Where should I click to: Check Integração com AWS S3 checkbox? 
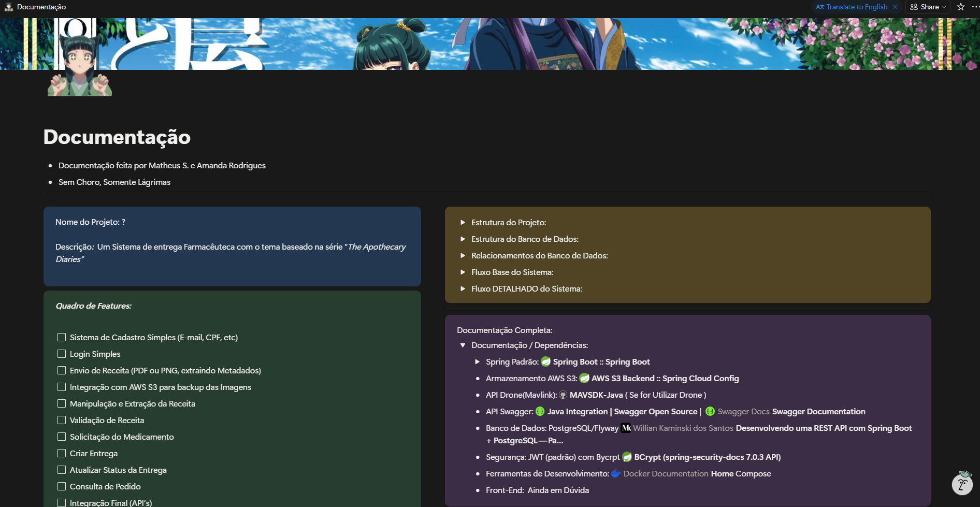[x=62, y=387]
